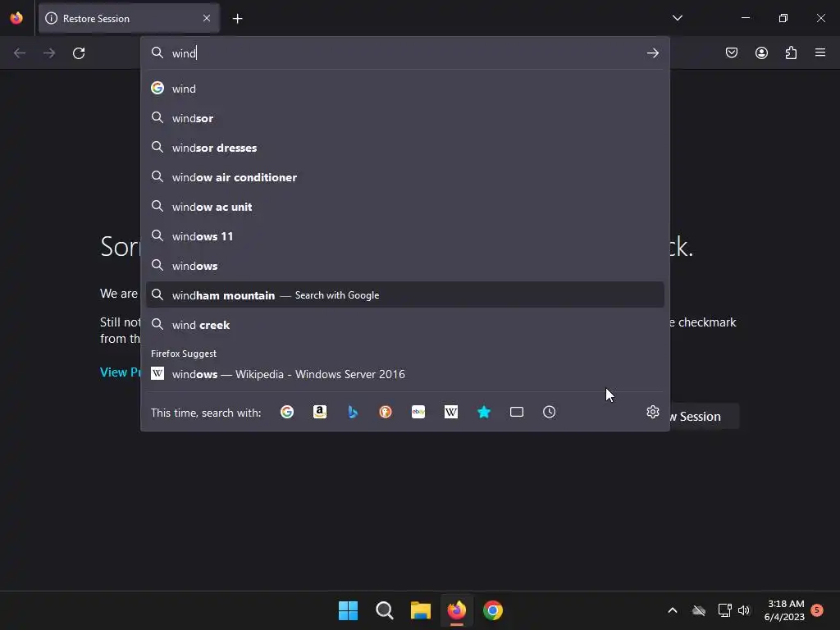The width and height of the screenshot is (840, 630).
Task: Go back one page
Action: pos(20,53)
